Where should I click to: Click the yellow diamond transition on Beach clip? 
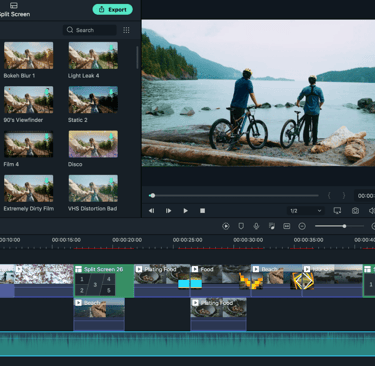(303, 281)
